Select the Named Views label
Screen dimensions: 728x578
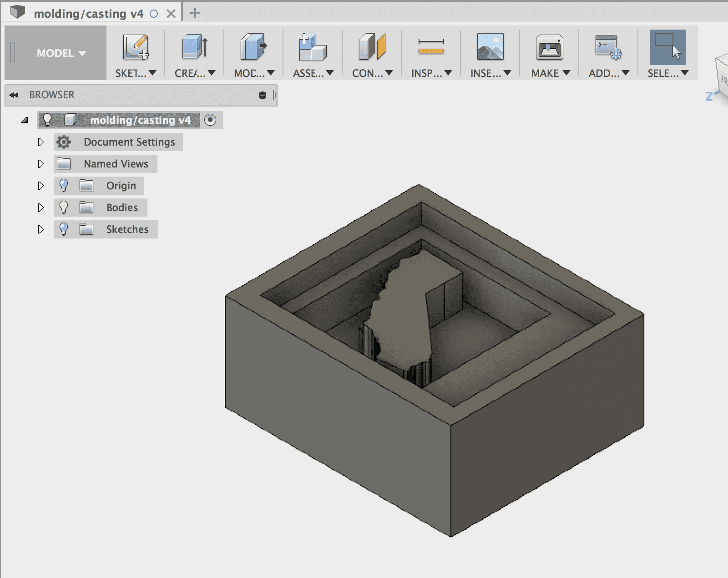coord(116,164)
